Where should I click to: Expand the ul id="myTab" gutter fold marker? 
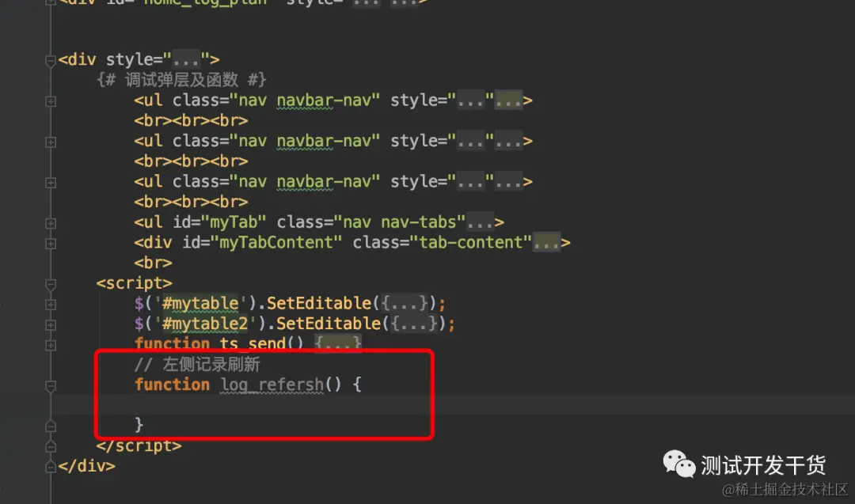50,223
